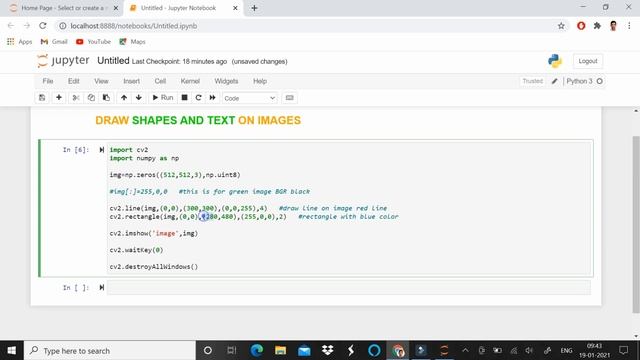Open the Insert menu

[131, 81]
